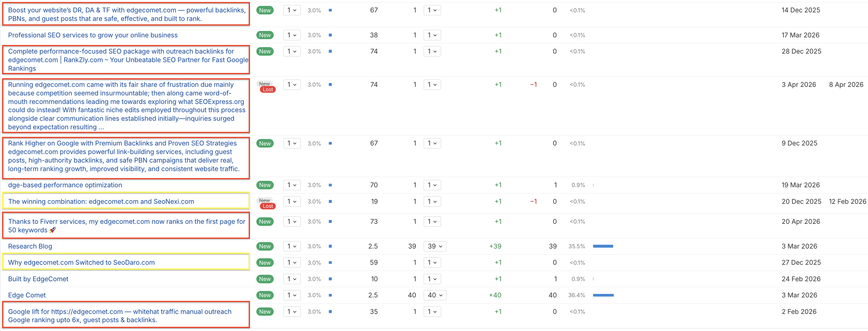Click blue square marker in Built by EdgeComet row
868x331 pixels.
330,279
